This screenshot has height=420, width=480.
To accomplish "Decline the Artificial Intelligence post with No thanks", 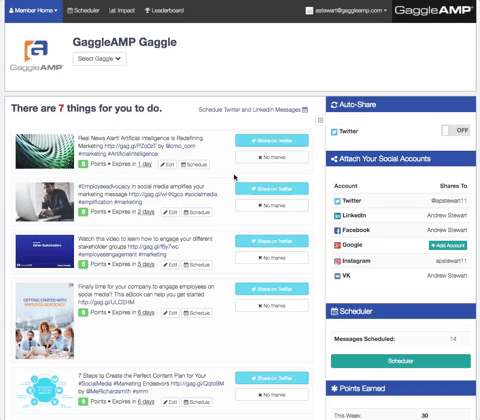I will (x=272, y=157).
